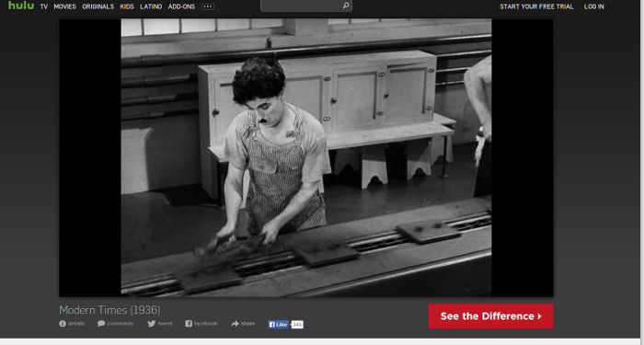Open the Kids section
This screenshot has width=644, height=345.
click(127, 6)
